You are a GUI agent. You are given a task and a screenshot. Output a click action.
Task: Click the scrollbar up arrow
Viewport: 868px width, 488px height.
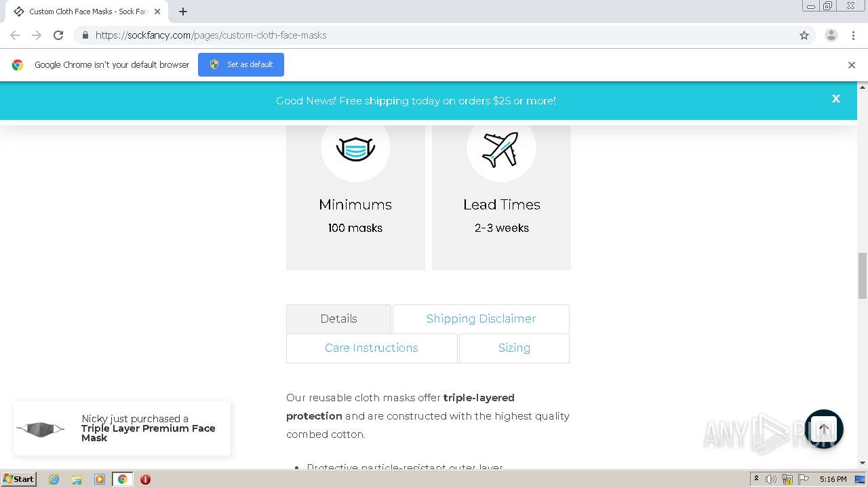pos(863,87)
